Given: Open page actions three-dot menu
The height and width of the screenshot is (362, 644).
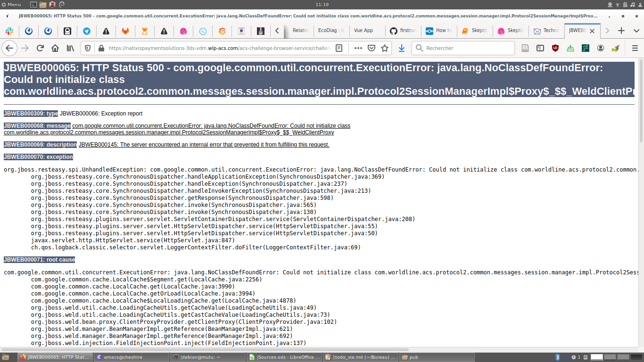Looking at the screenshot, I should point(358,48).
